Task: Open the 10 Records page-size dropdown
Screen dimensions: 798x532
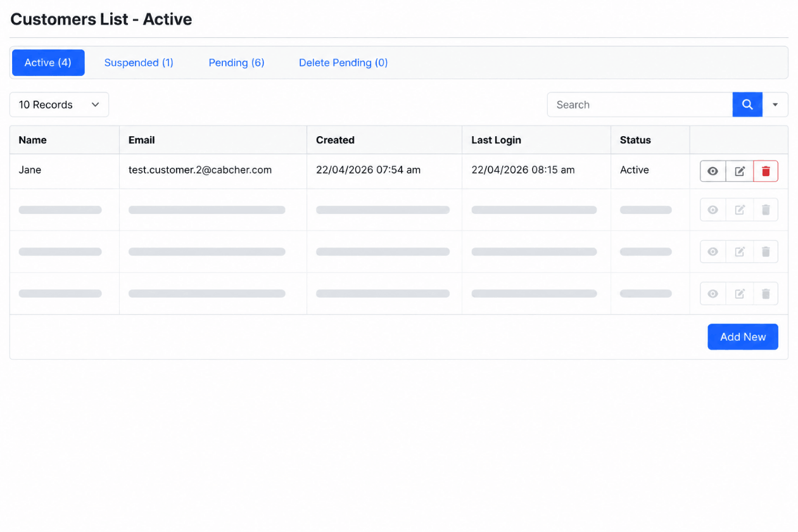Action: (x=59, y=104)
